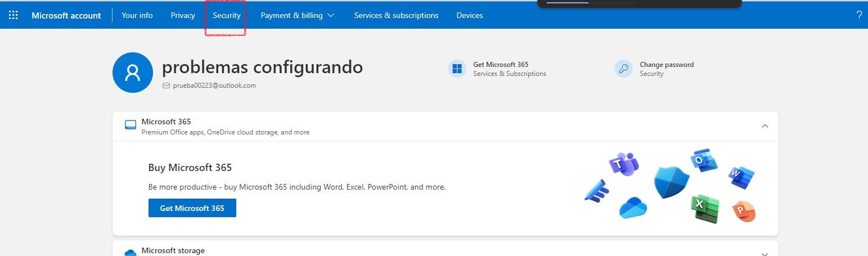
Task: Open Services & subscriptions tab
Action: point(396,15)
